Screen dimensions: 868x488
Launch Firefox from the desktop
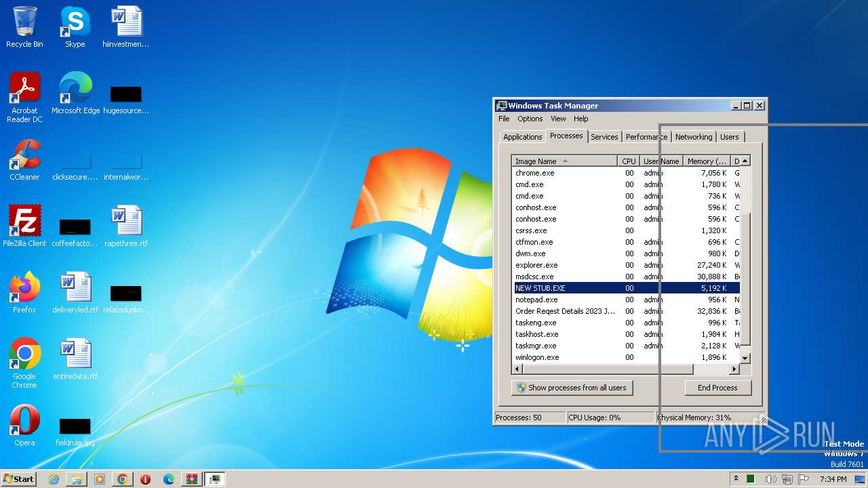coord(24,293)
